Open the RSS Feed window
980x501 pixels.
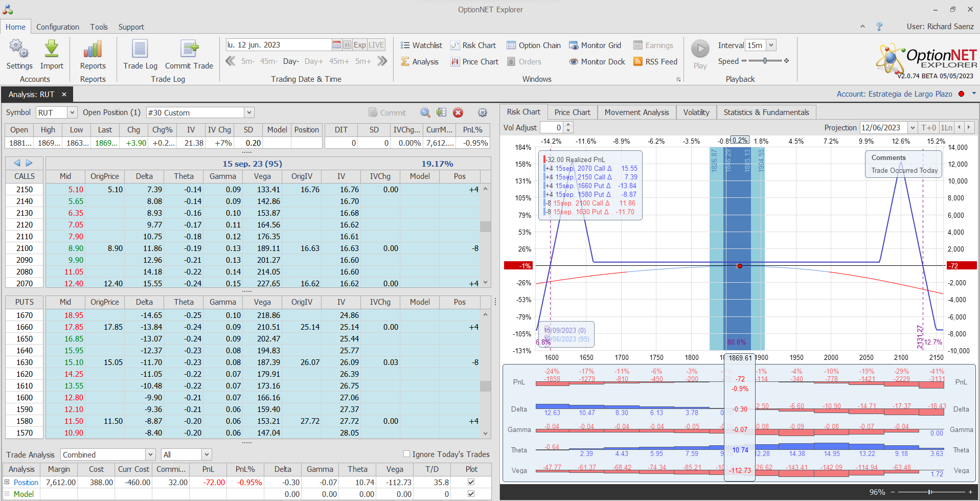coord(655,62)
